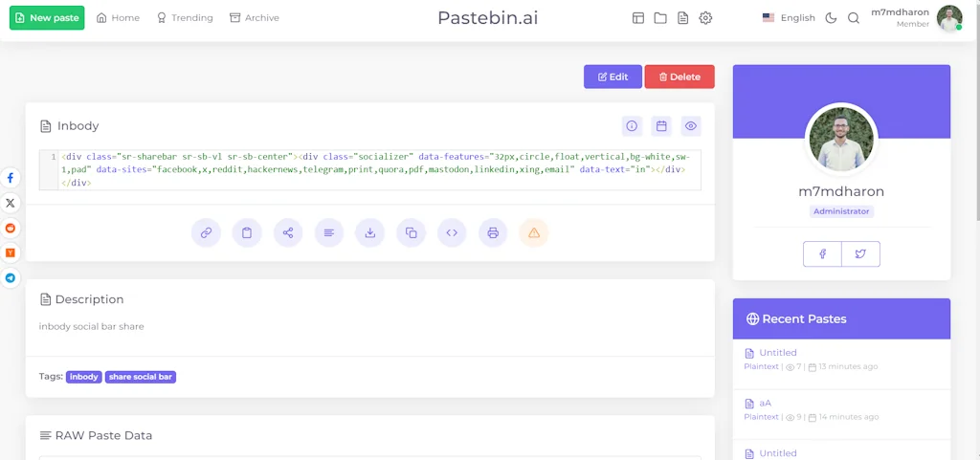This screenshot has width=980, height=460.
Task: Click the Recent Pastes header
Action: [x=841, y=319]
